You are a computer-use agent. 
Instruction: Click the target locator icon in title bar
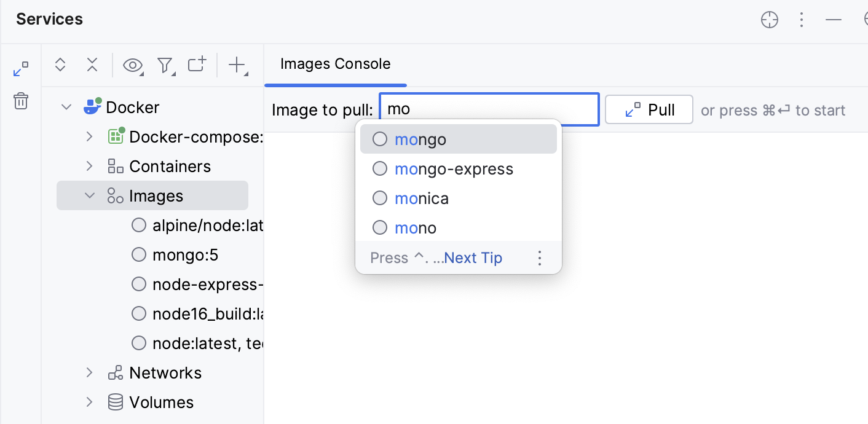770,20
